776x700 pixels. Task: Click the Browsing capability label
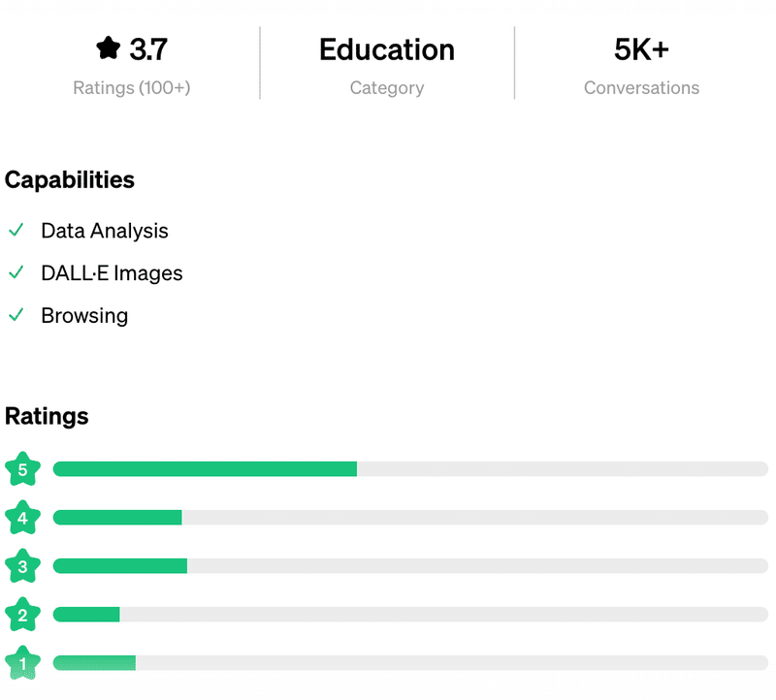point(84,316)
